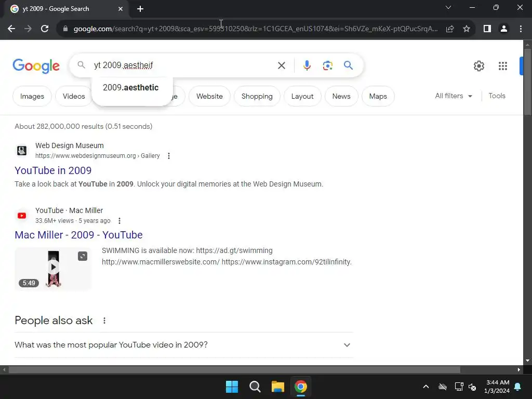Select the Website filter chip
The image size is (532, 399).
(x=209, y=96)
